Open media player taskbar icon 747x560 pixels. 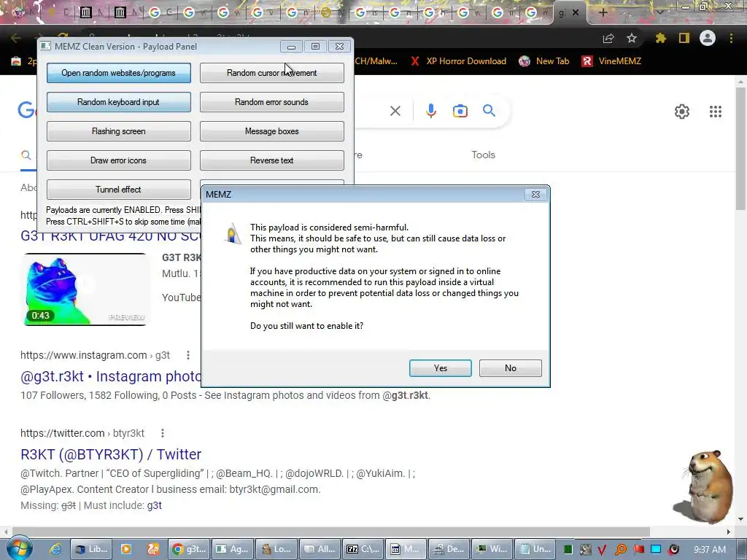click(x=126, y=549)
